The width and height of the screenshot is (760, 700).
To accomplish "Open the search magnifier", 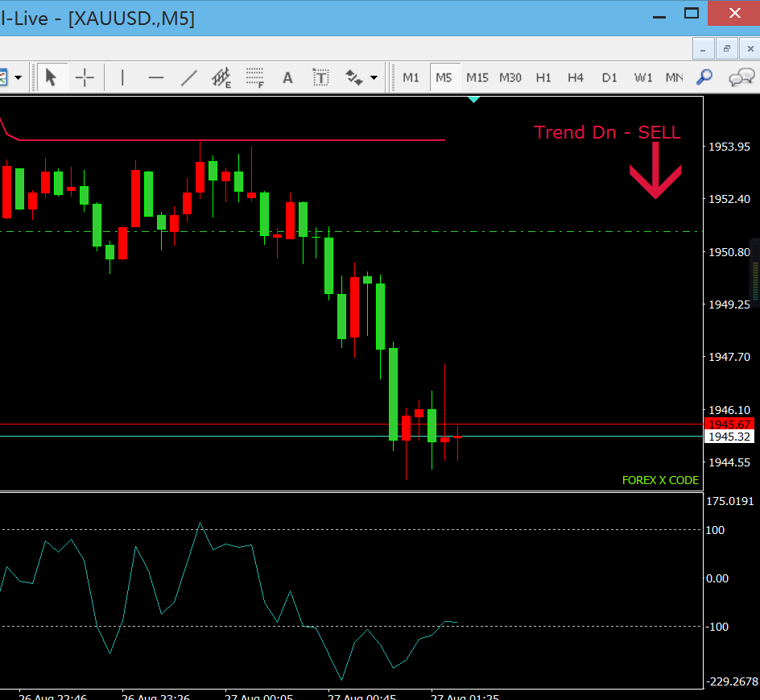I will click(x=704, y=77).
